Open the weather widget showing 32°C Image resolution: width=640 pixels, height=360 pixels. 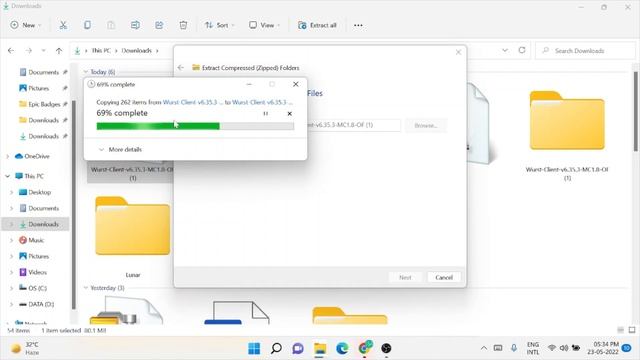[26, 348]
